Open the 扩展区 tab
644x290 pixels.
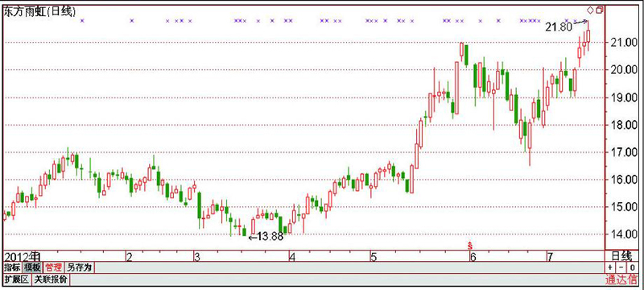click(17, 280)
